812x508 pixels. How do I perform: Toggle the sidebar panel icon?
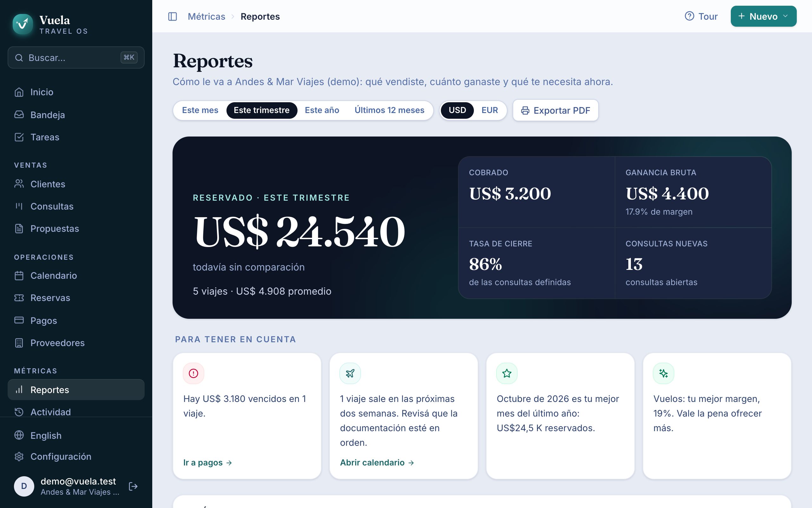(x=173, y=17)
